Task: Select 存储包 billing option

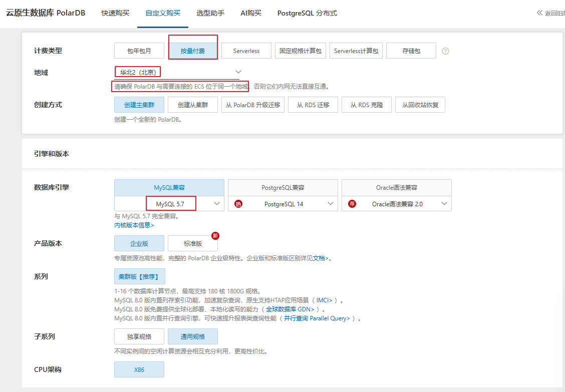Action: 411,51
